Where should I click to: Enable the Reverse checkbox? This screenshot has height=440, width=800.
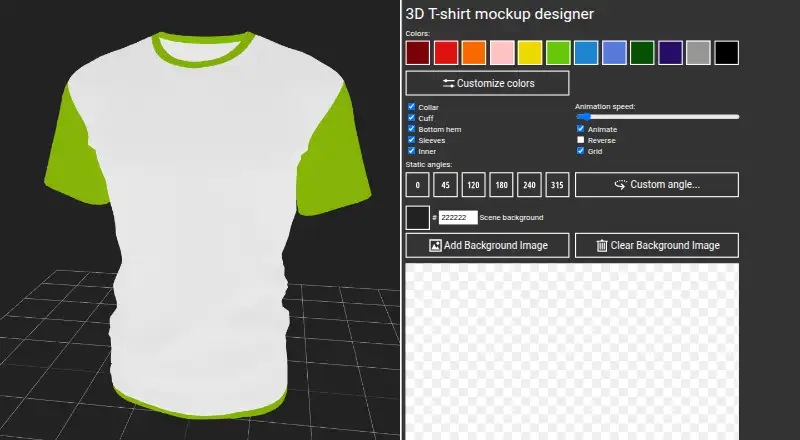581,140
